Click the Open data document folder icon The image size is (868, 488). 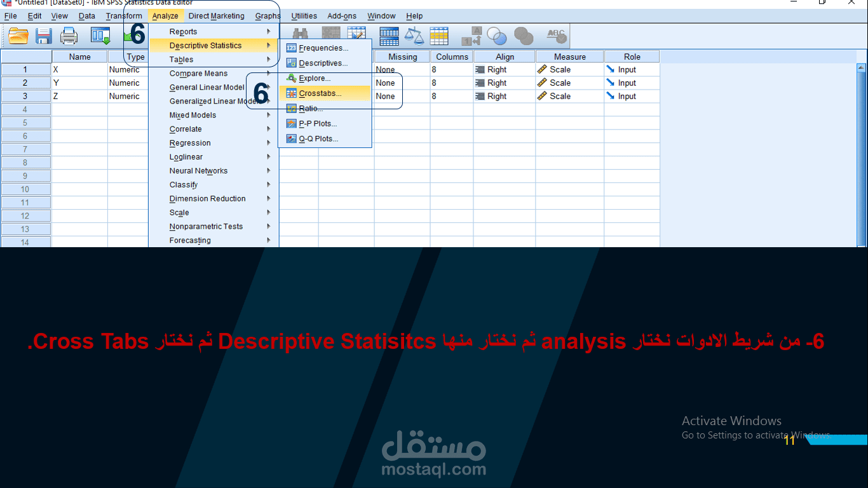pos(18,36)
